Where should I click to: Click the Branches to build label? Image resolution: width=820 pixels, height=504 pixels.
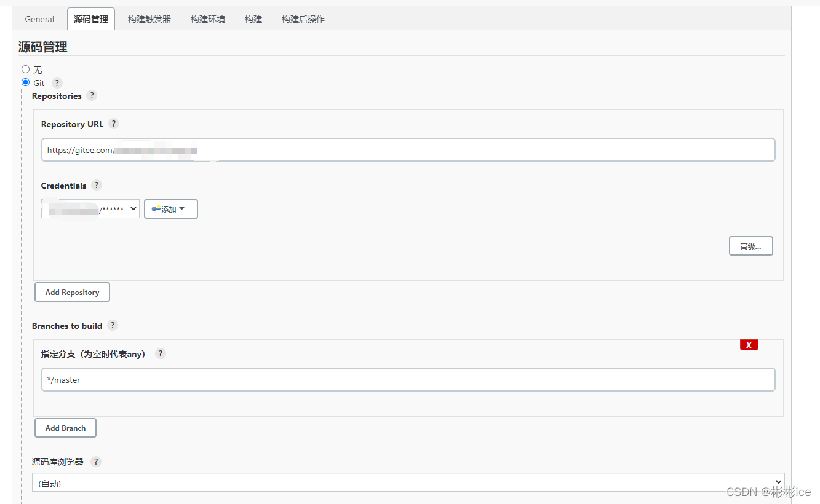67,326
